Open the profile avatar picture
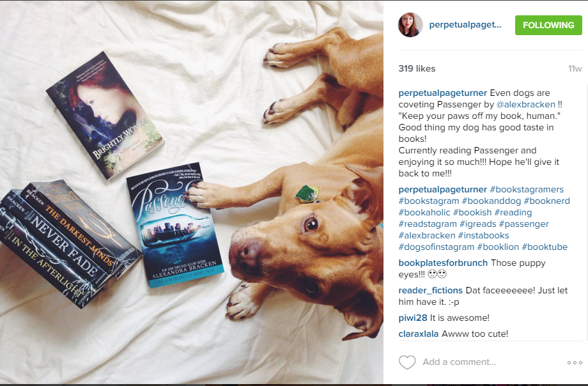This screenshot has height=386, width=588. coord(410,25)
